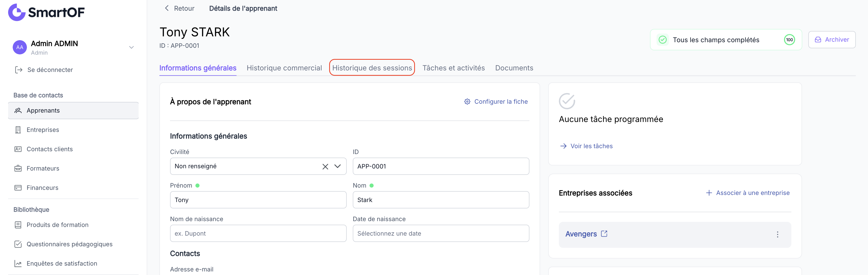Click Associer à une entreprise
Screen dimensions: 868x275
tap(753, 193)
